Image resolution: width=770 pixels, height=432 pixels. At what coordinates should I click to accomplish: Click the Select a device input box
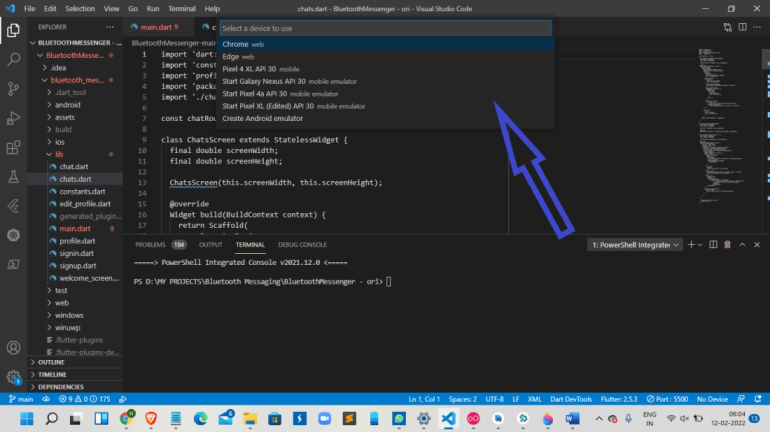[x=385, y=28]
